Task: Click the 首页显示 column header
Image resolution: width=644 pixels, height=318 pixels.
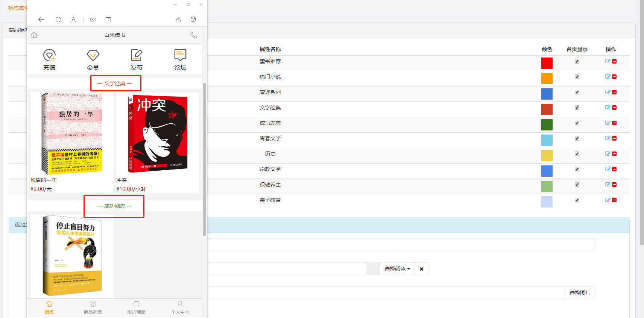Action: click(x=577, y=49)
